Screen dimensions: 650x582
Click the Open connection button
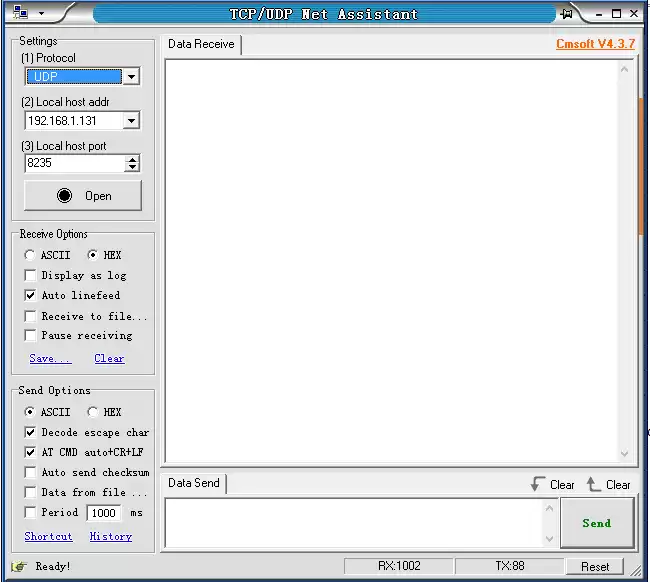coord(83,196)
